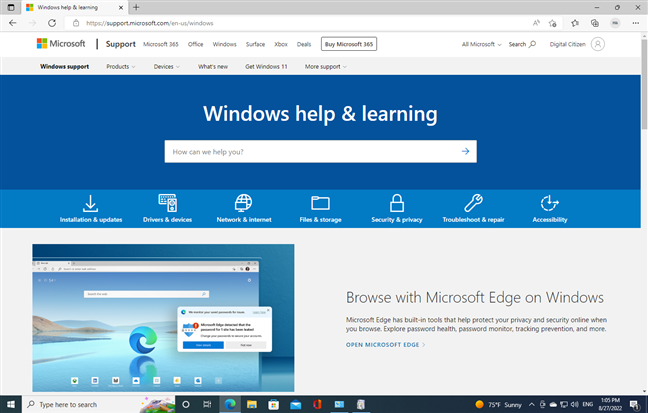Open Surface in top navigation
This screenshot has height=413, width=648.
point(255,44)
